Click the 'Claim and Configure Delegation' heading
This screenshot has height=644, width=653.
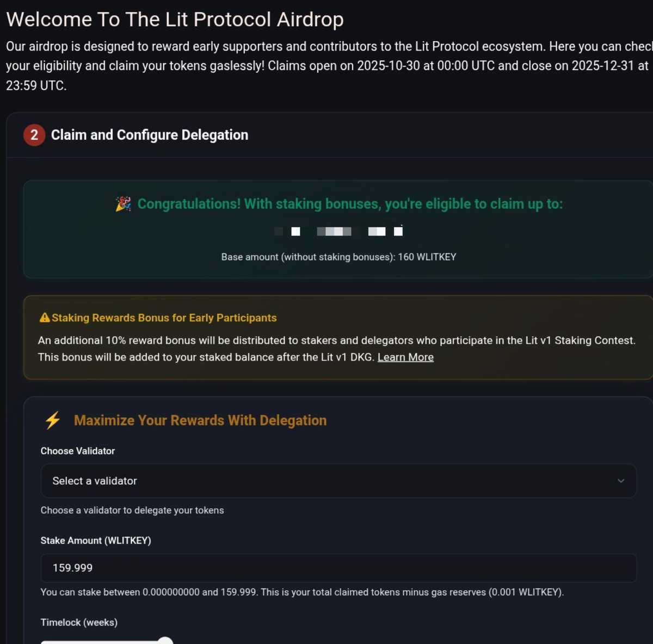pos(149,135)
